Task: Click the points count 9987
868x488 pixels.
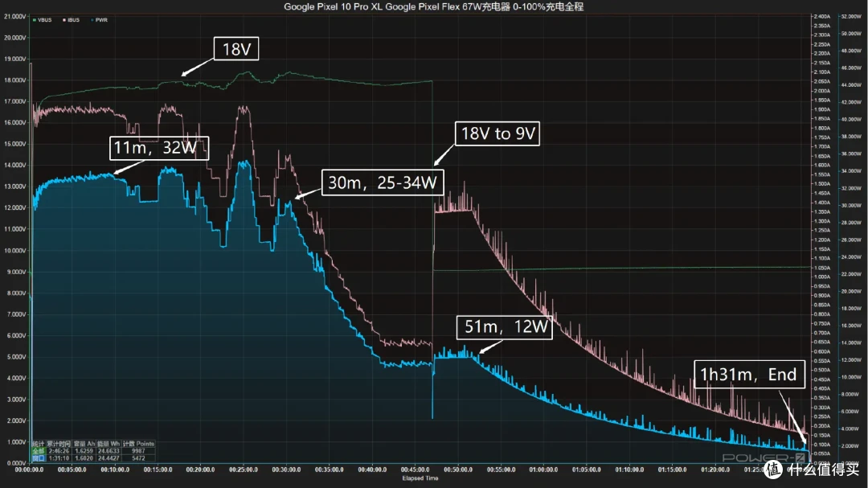Action: (x=138, y=452)
